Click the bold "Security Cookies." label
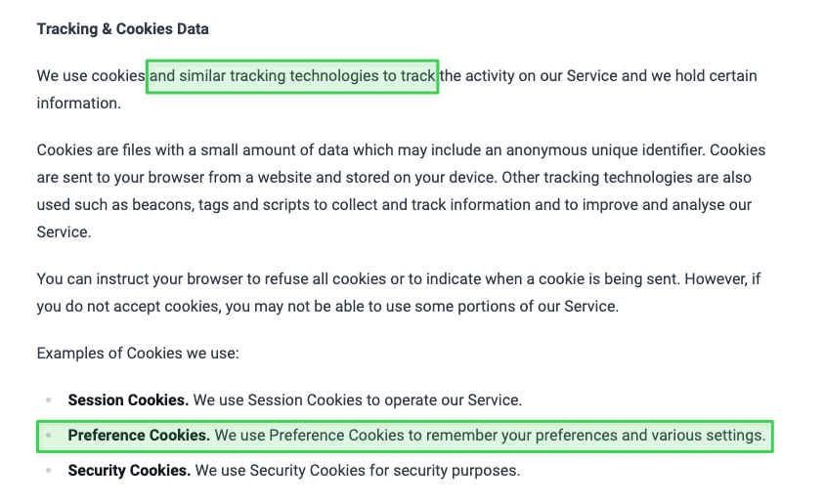The image size is (825, 504). click(x=129, y=471)
